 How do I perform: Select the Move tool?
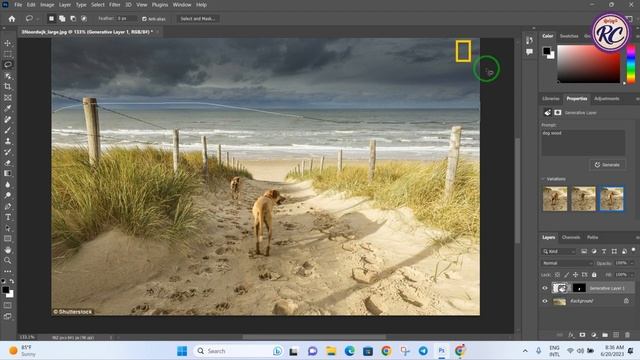7,43
